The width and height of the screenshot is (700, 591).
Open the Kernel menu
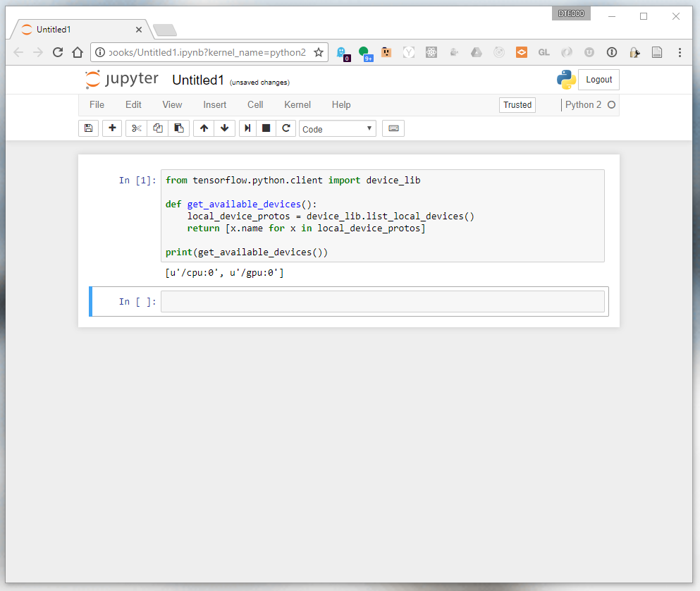click(297, 104)
